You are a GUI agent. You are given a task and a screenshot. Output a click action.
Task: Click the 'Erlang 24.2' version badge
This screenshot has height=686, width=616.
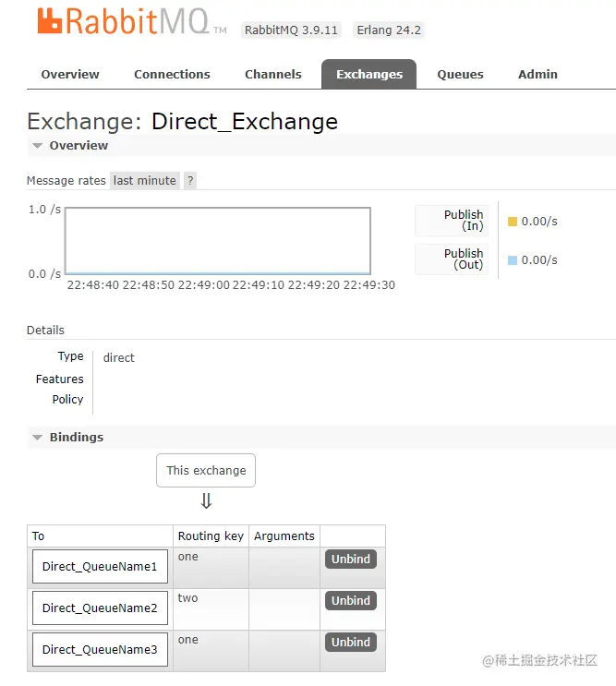point(389,30)
